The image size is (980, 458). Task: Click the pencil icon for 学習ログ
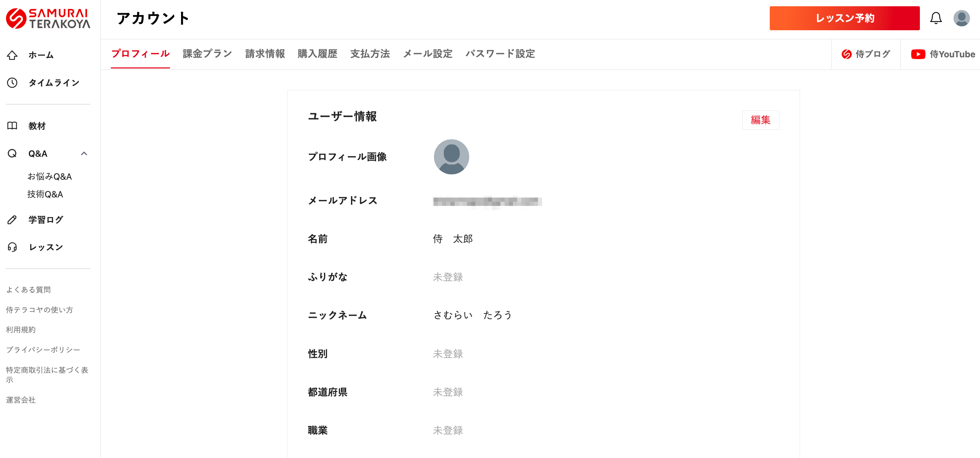12,220
